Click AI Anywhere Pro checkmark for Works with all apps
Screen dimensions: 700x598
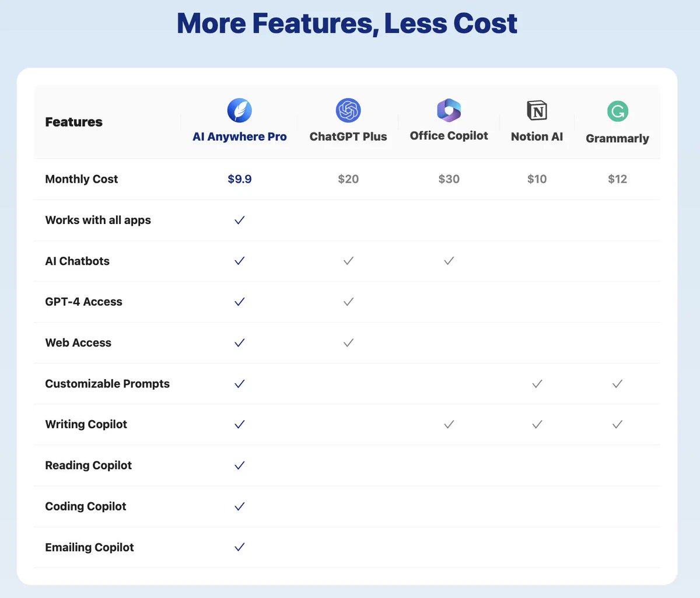click(239, 220)
